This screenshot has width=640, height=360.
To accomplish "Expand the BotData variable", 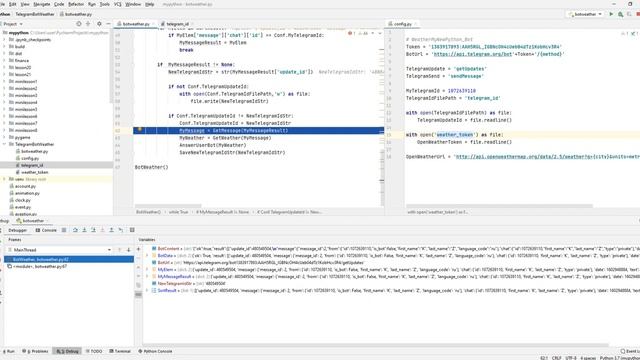I will point(147,256).
